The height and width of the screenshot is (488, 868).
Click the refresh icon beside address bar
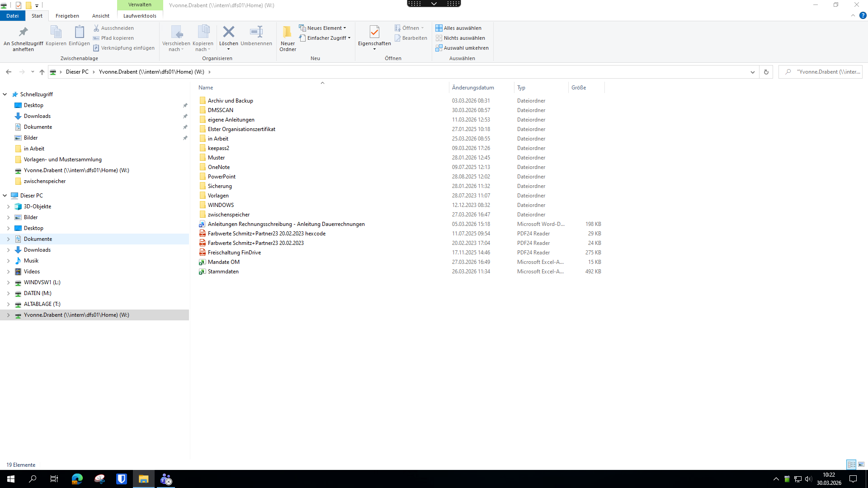click(x=766, y=72)
